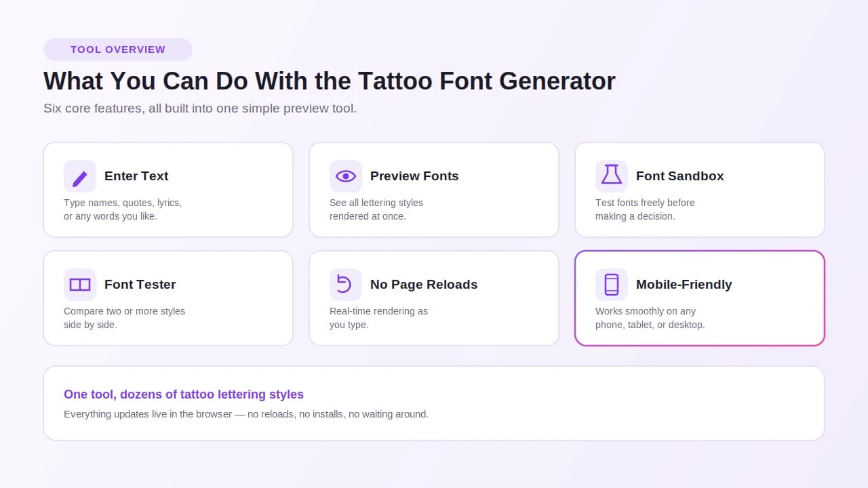The width and height of the screenshot is (868, 488).
Task: Click the main Tattoo Font Generator title
Action: [x=330, y=81]
